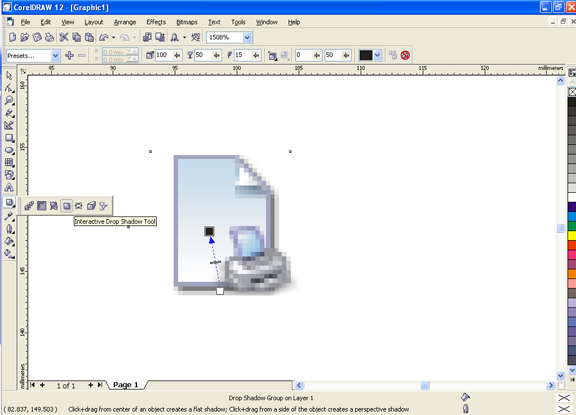Open the Bitmaps menu
Screen dimensions: 576x415
187,22
